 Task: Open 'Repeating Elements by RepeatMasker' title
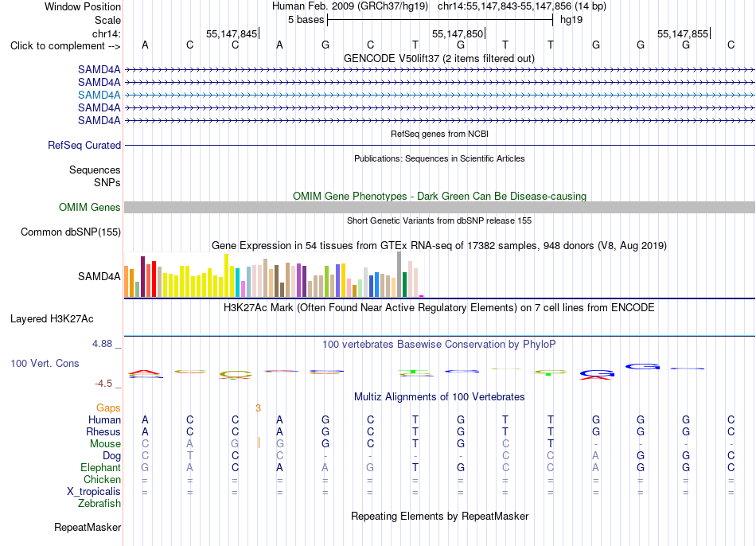coord(439,516)
